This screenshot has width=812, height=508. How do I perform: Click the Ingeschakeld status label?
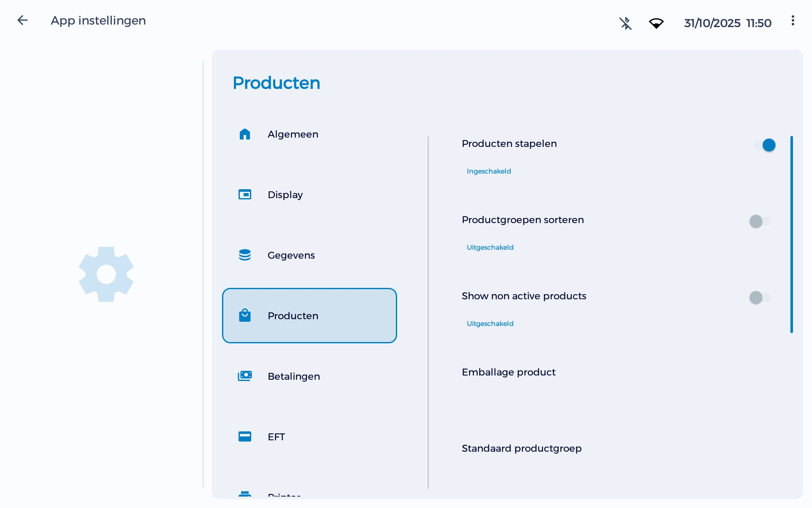(488, 171)
